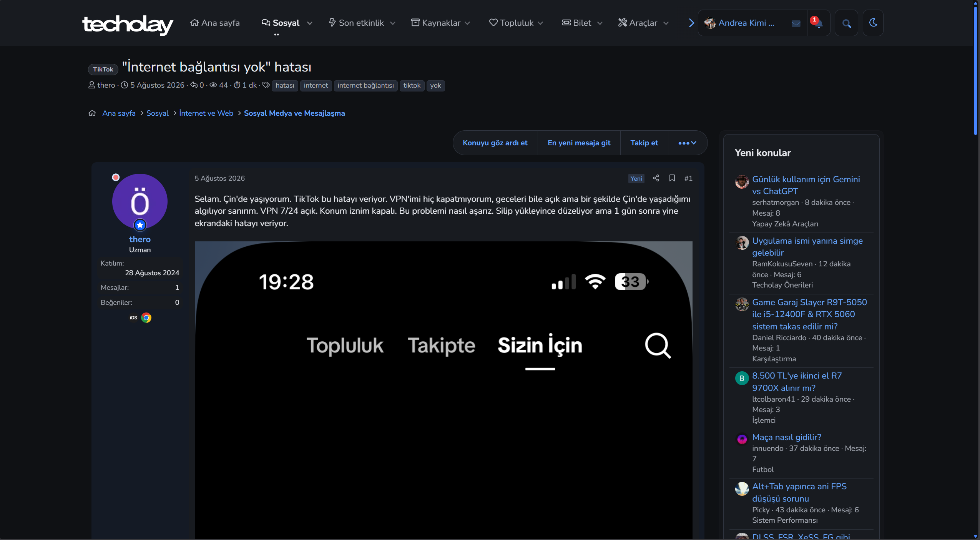Click Andrea Kimi's user avatar in header
Image resolution: width=980 pixels, height=540 pixels.
tap(709, 23)
